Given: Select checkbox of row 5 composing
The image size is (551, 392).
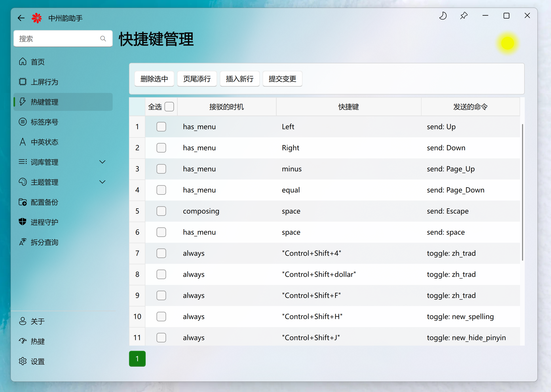Looking at the screenshot, I should coord(161,211).
